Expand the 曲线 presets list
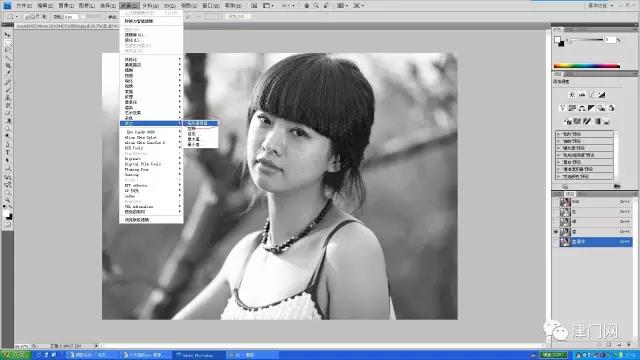 [558, 141]
